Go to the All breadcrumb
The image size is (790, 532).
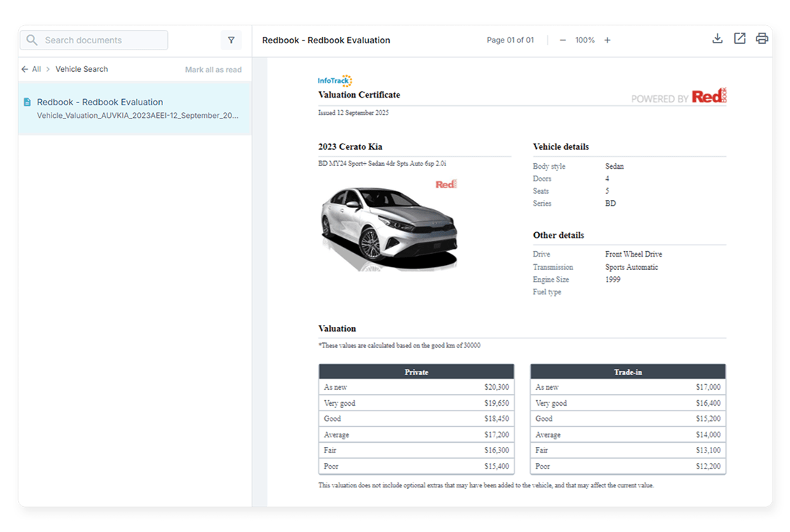pos(36,70)
